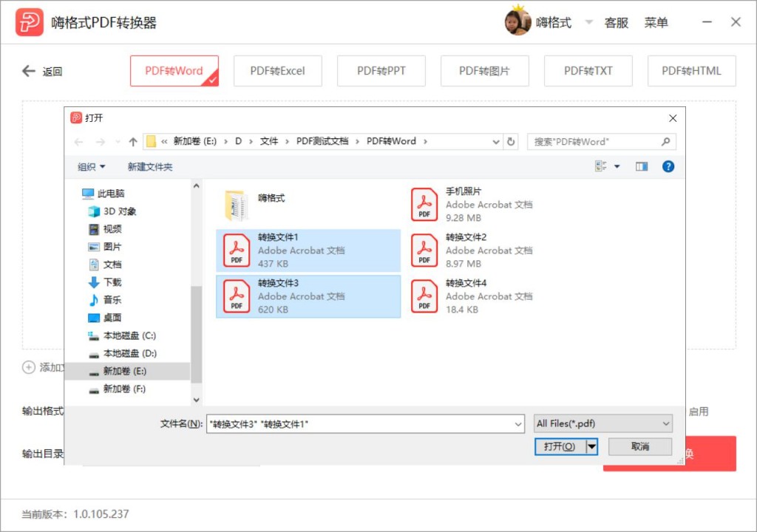Click the 返回 text link
Image resolution: width=757 pixels, height=532 pixels.
pos(52,72)
